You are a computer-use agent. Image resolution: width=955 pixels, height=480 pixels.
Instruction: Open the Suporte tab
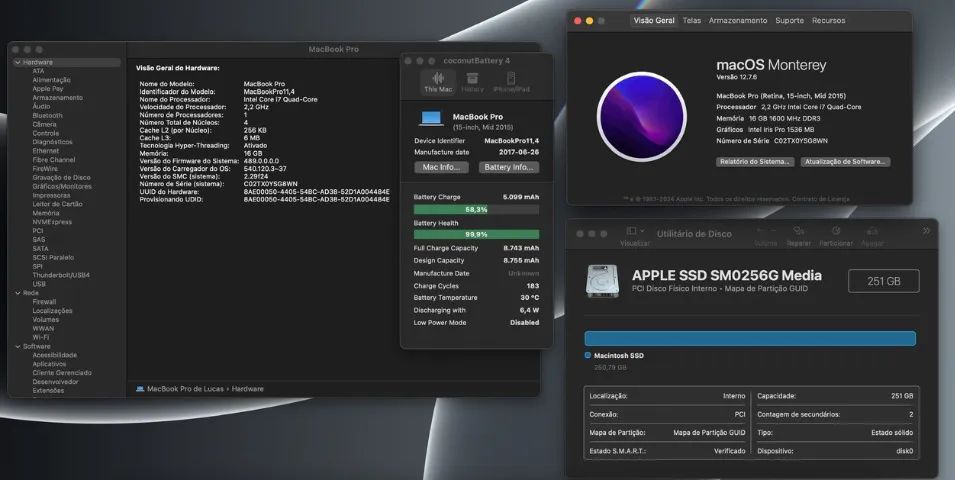click(789, 20)
